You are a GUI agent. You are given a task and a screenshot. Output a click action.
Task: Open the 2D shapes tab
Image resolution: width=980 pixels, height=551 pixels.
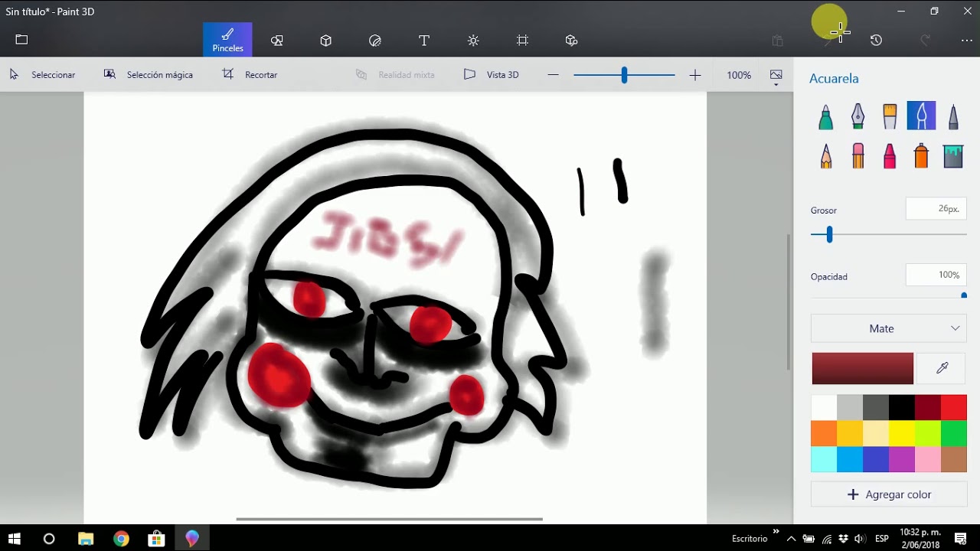pyautogui.click(x=277, y=41)
